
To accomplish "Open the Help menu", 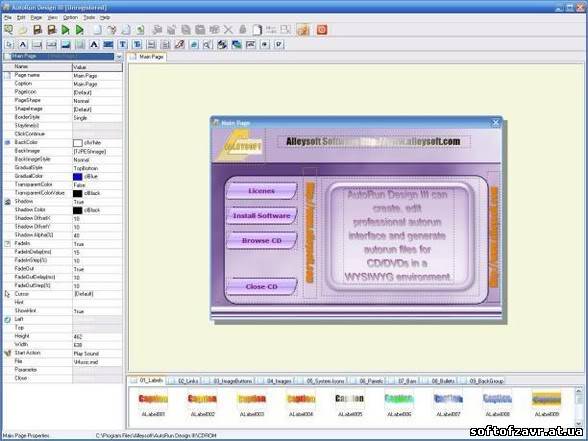I will pyautogui.click(x=105, y=18).
